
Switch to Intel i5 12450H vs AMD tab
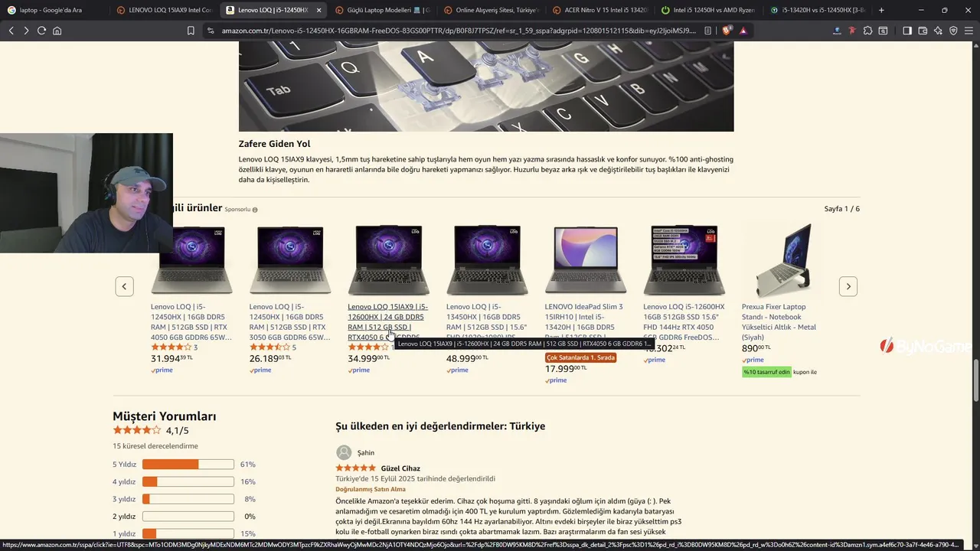710,10
